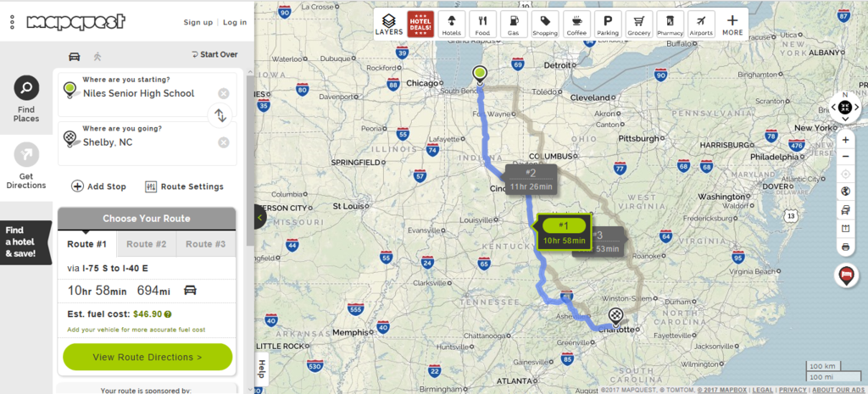Show Airports on the map

(x=701, y=24)
